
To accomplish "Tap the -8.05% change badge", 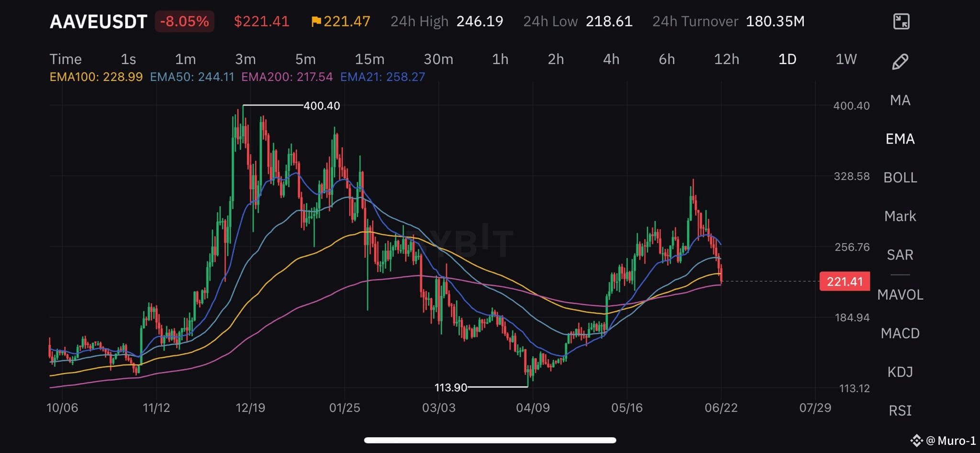I will [x=184, y=22].
